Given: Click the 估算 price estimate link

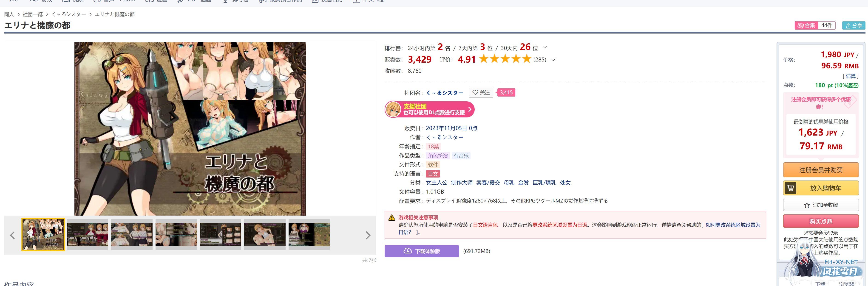Looking at the screenshot, I should (851, 76).
